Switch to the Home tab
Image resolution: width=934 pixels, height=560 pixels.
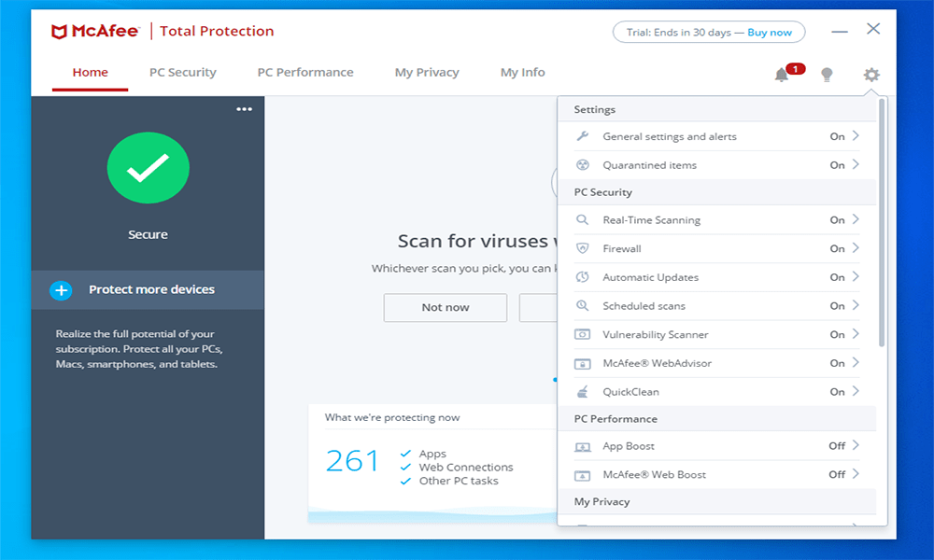[91, 73]
